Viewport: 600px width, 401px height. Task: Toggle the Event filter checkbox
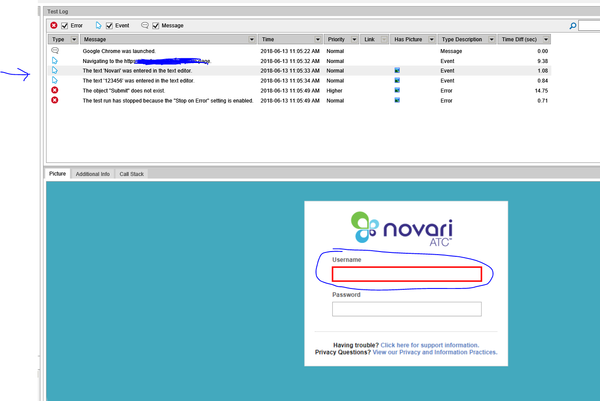pyautogui.click(x=109, y=26)
